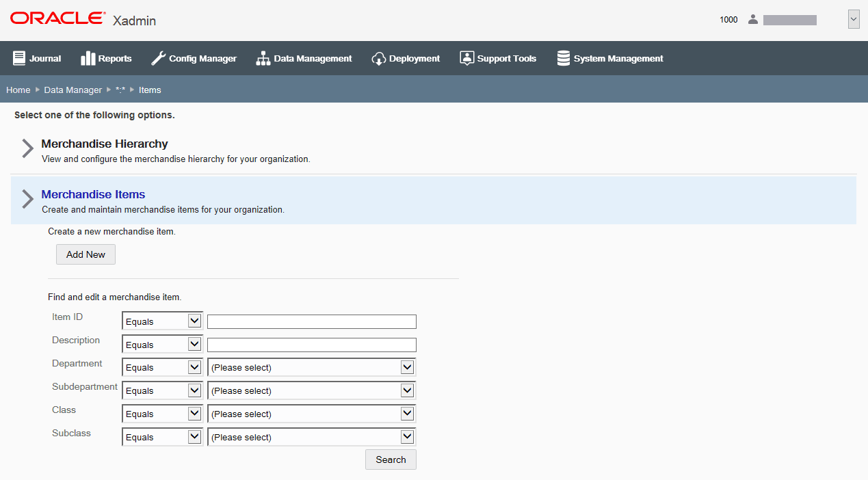Viewport: 868px width, 480px height.
Task: Click 'Find and edit a merchandise item.' text
Action: pyautogui.click(x=114, y=297)
